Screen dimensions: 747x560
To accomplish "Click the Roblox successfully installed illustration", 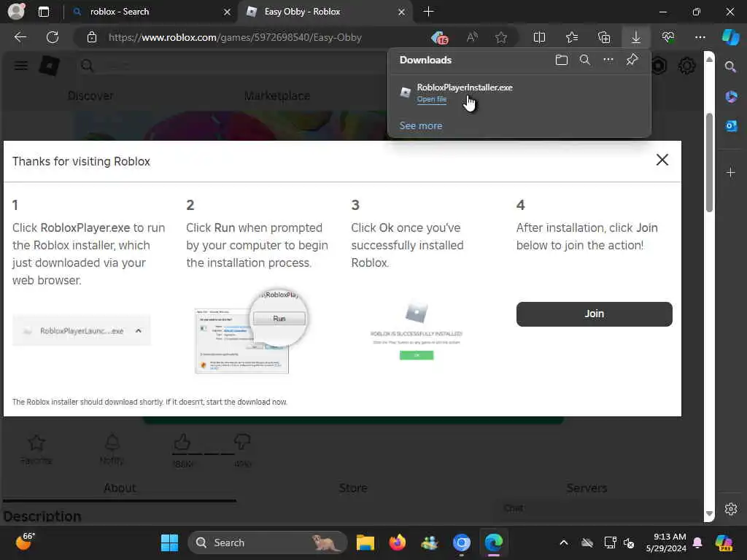I will (417, 330).
